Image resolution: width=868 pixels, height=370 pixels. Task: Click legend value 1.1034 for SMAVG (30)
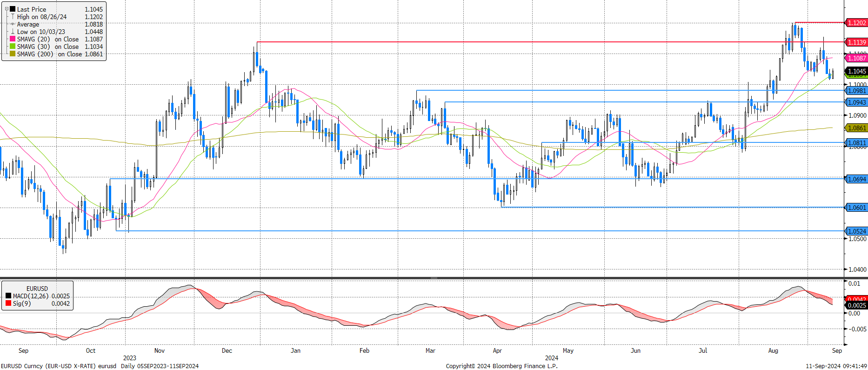pos(94,47)
